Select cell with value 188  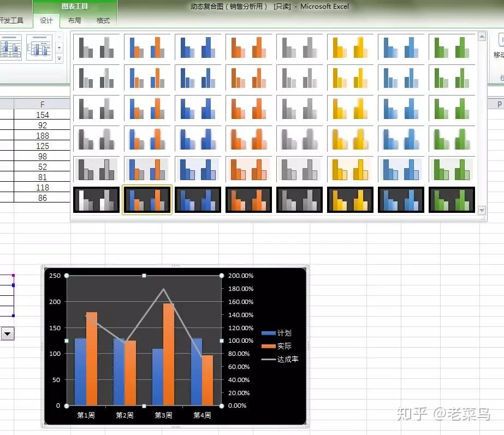click(x=42, y=135)
